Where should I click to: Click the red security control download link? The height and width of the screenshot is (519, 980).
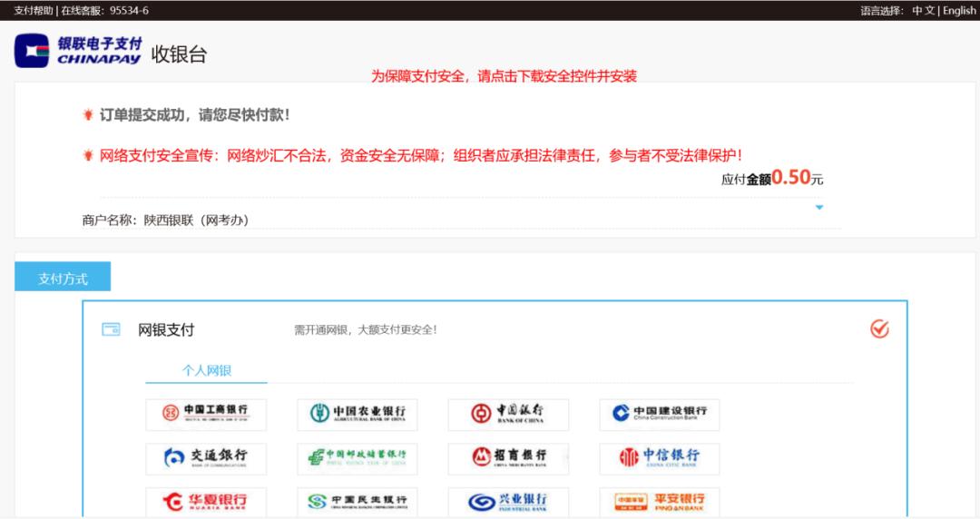pos(504,76)
